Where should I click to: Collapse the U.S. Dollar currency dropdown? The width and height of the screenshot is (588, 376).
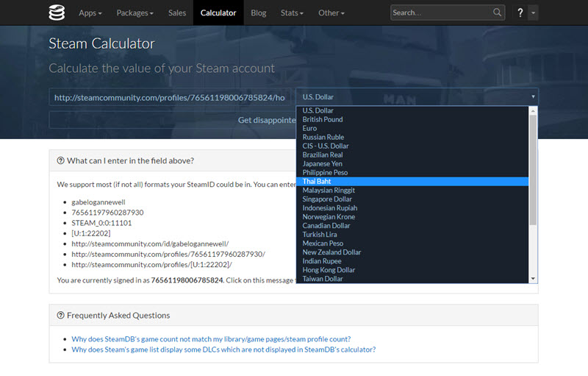point(417,97)
